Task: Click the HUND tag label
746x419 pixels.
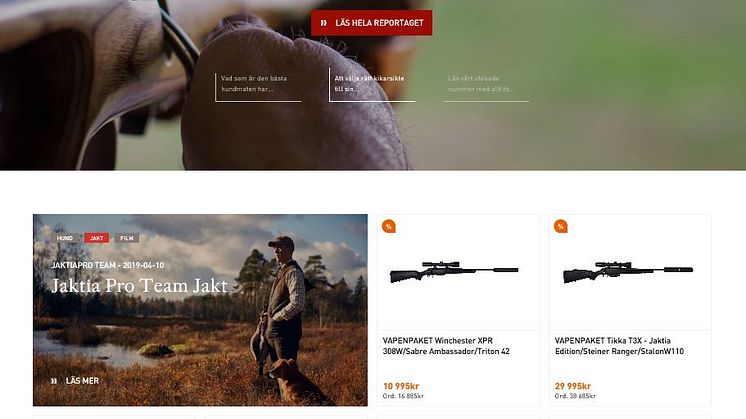Action: click(65, 238)
